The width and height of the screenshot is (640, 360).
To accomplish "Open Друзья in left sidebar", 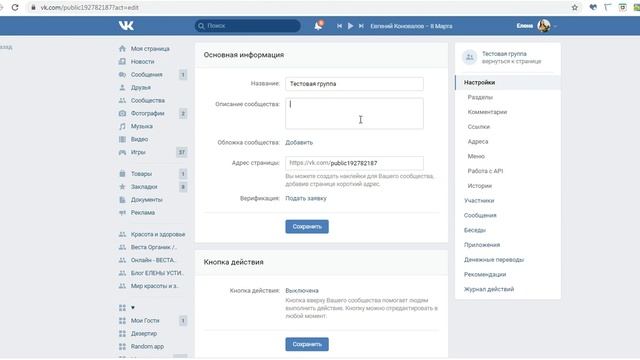I will tap(140, 87).
